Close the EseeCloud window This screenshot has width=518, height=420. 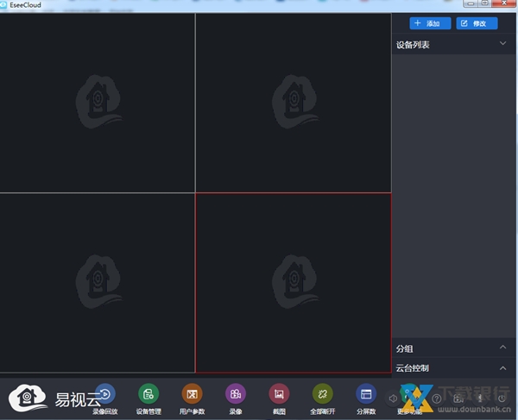click(x=503, y=3)
